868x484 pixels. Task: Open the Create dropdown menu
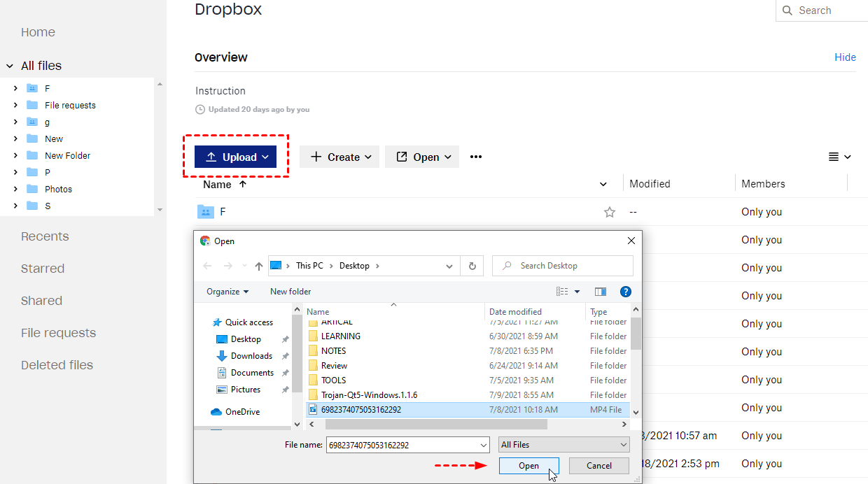point(339,157)
